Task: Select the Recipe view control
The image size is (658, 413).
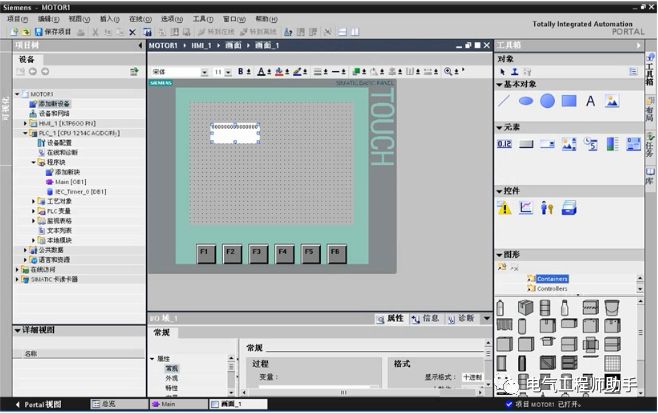Action: tap(569, 208)
